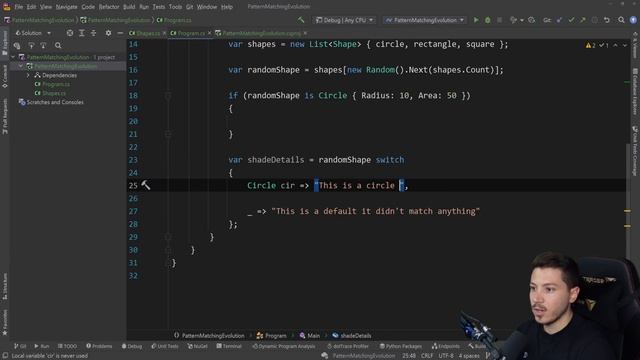The height and width of the screenshot is (360, 640).
Task: Click the Stop square button in toolbar
Action: pyautogui.click(x=499, y=20)
